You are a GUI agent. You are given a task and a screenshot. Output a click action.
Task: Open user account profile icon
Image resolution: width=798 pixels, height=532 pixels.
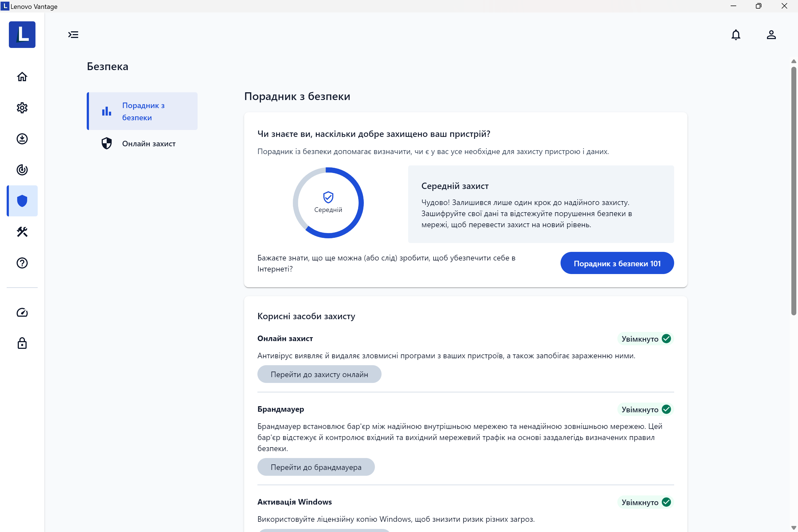click(x=771, y=35)
